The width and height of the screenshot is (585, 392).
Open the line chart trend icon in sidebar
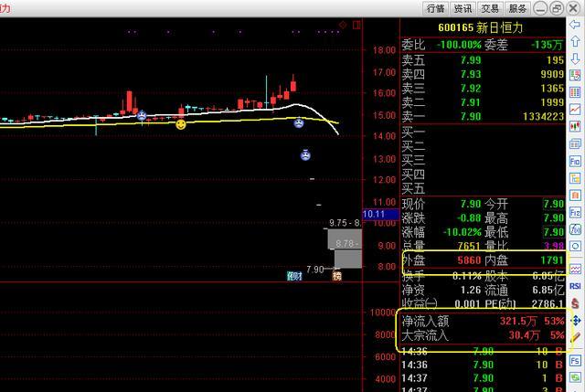pos(576,109)
